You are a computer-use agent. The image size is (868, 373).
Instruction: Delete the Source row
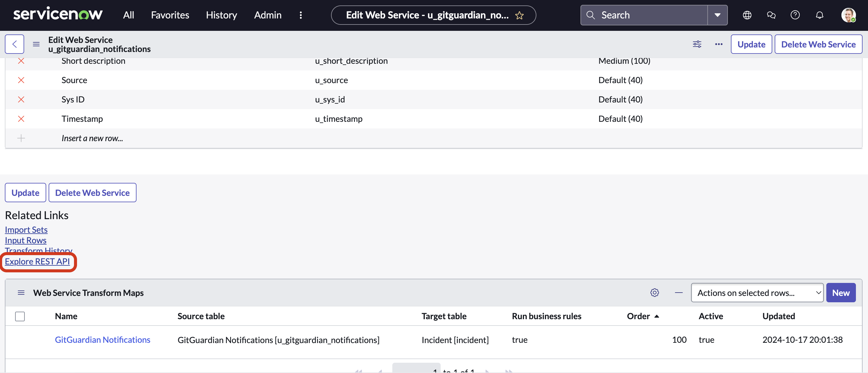pyautogui.click(x=21, y=80)
